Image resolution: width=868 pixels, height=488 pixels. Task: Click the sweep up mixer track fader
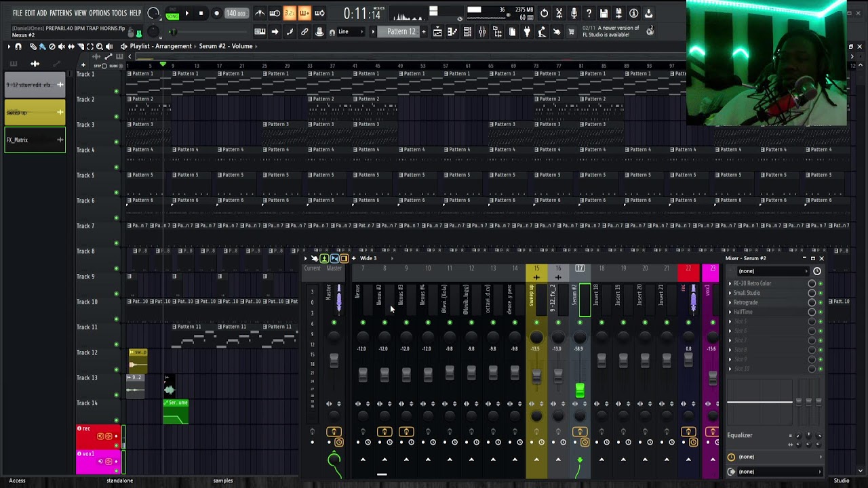[536, 375]
